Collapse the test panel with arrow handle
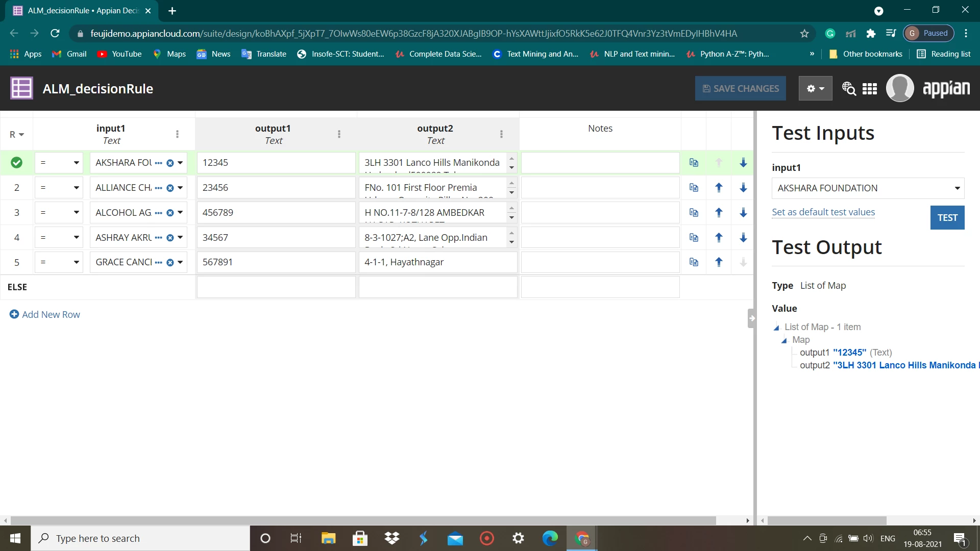 [x=752, y=318]
